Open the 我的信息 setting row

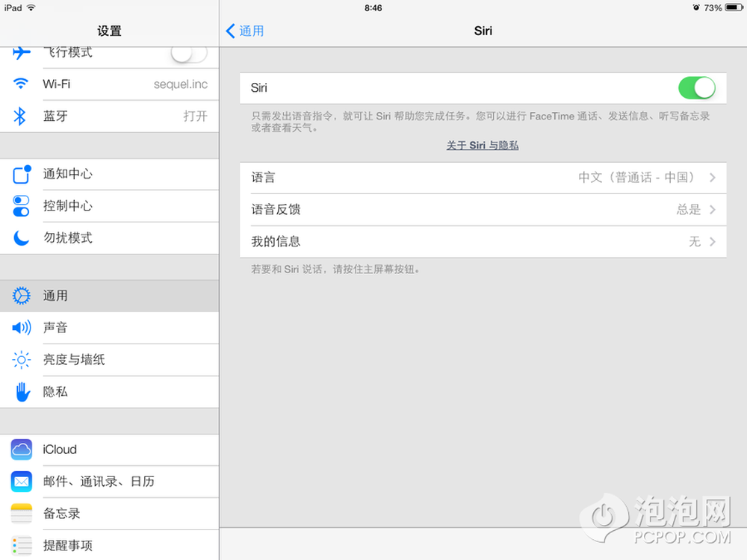pos(483,241)
